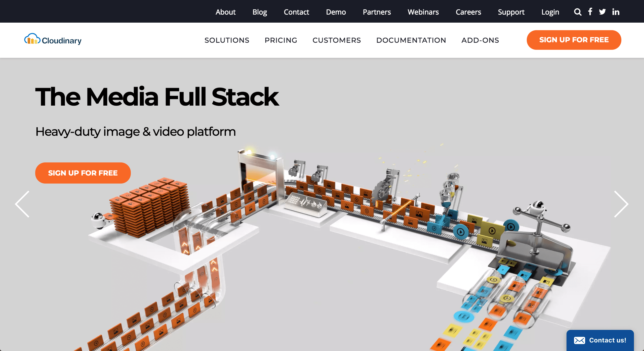This screenshot has width=644, height=351.
Task: Click the Login link
Action: click(550, 12)
